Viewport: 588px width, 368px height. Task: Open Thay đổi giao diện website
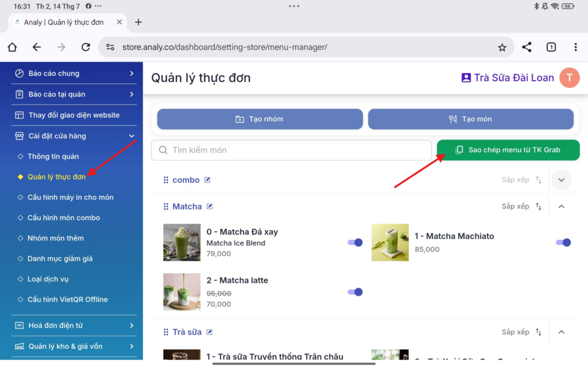tap(74, 115)
